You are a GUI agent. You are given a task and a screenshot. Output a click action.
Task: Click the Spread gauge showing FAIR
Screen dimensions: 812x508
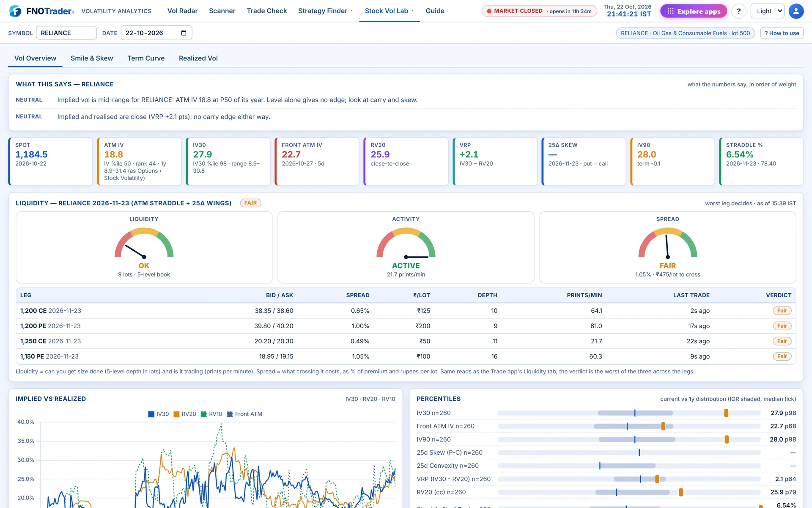tap(667, 248)
